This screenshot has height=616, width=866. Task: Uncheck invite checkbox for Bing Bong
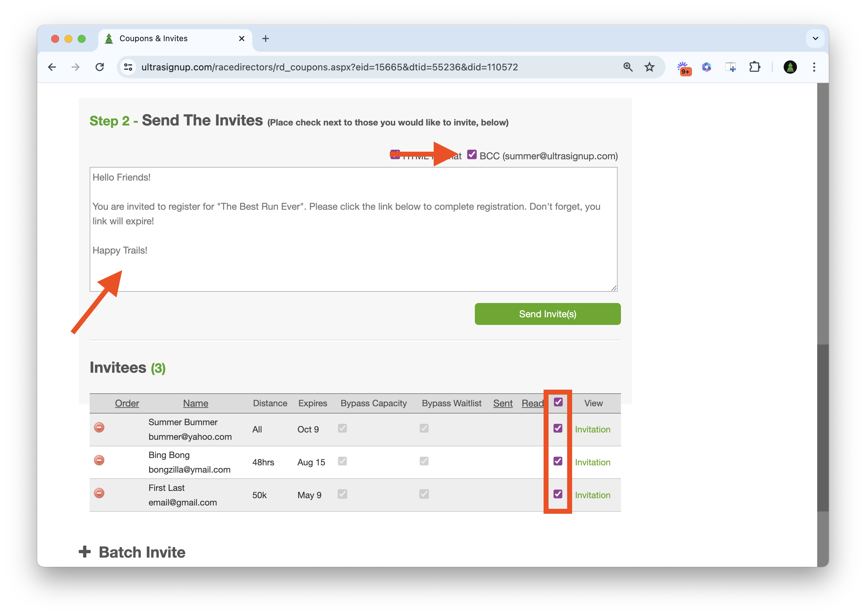coord(558,461)
